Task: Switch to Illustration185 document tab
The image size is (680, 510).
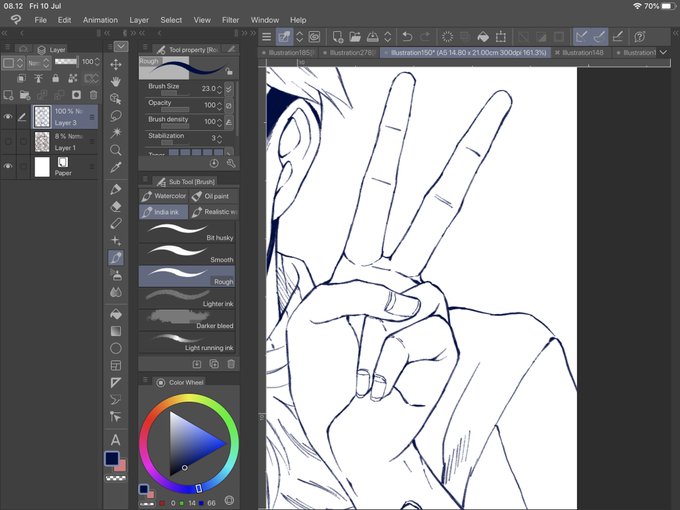Action: point(287,52)
